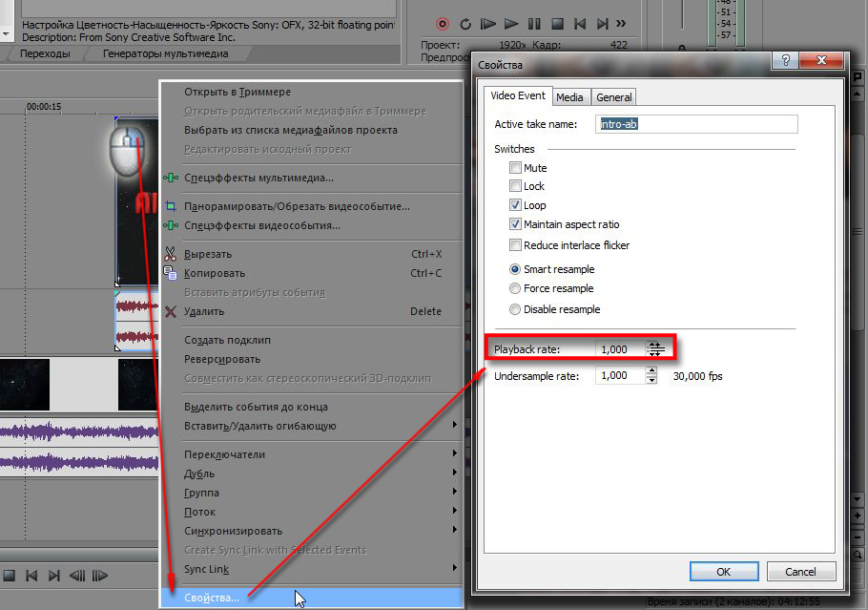Select the Loop playback icon in transport toolbar

coord(466,24)
